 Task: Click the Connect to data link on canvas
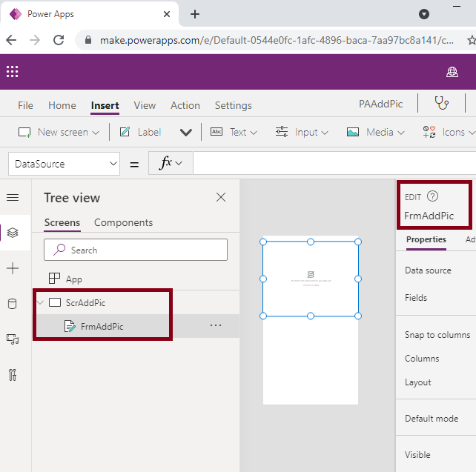pos(311,285)
